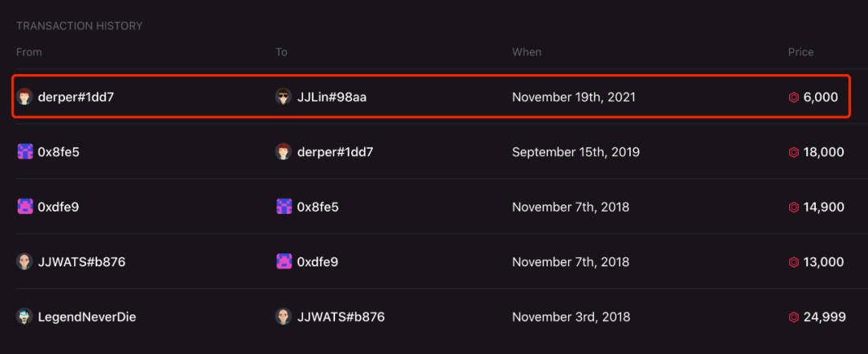This screenshot has width=868, height=354.
Task: Select the September 15th, 2019 transaction date
Action: point(575,152)
